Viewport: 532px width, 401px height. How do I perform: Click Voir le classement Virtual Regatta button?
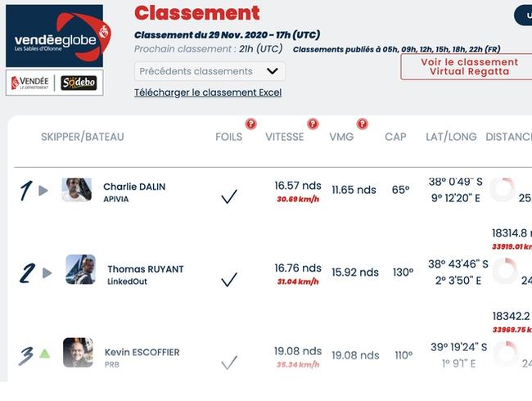tap(468, 67)
